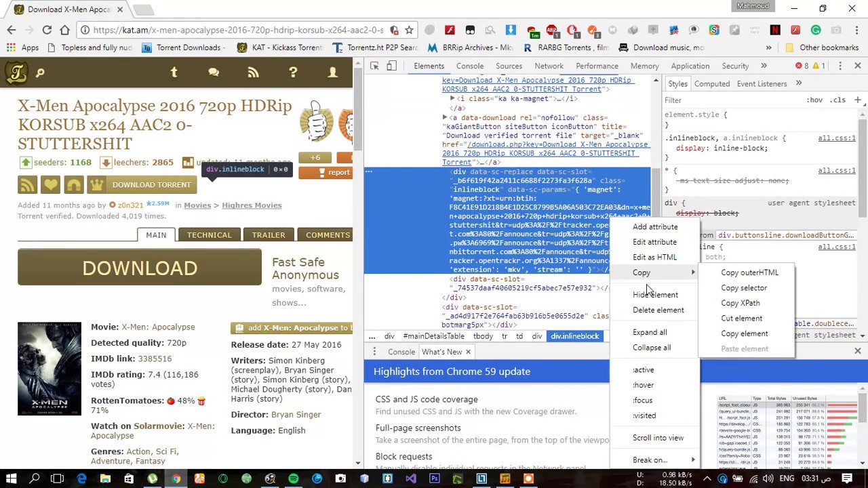Select the inspect element tool in DevTools
Screen dimensions: 868x488
pyautogui.click(x=374, y=66)
